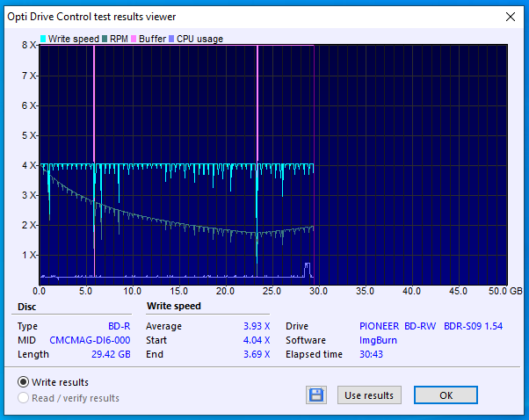Click the bold Write speed heading below the graph
Image resolution: width=529 pixels, height=420 pixels.
(174, 306)
